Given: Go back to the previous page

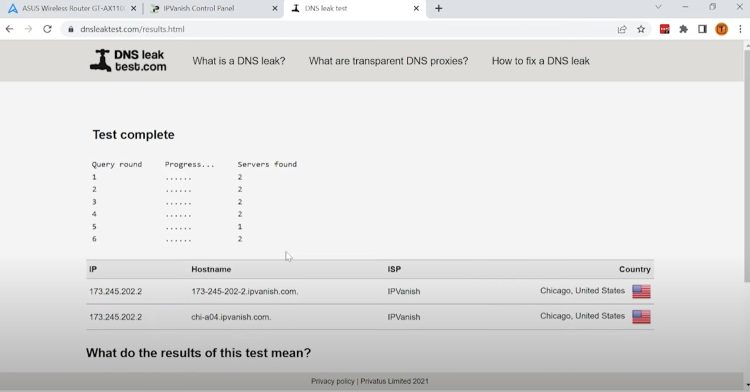Looking at the screenshot, I should click(10, 29).
